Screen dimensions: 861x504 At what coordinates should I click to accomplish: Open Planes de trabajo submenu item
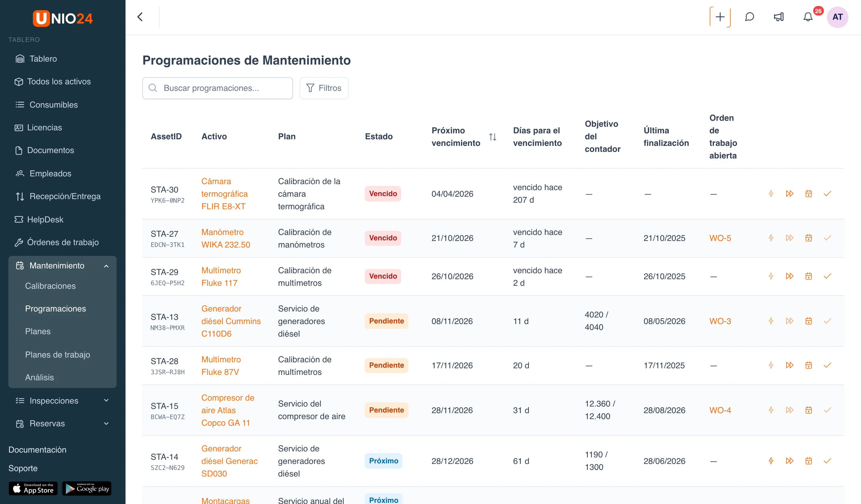[x=57, y=355]
